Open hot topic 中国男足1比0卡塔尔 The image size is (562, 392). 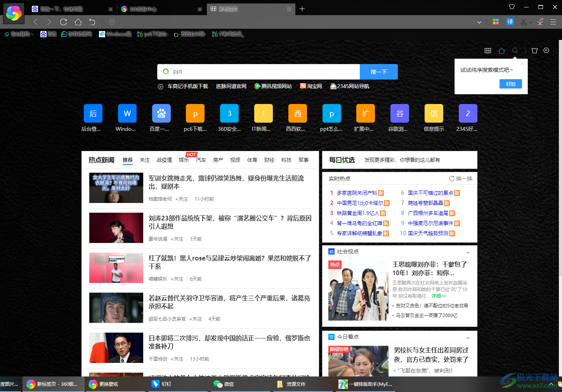click(360, 203)
